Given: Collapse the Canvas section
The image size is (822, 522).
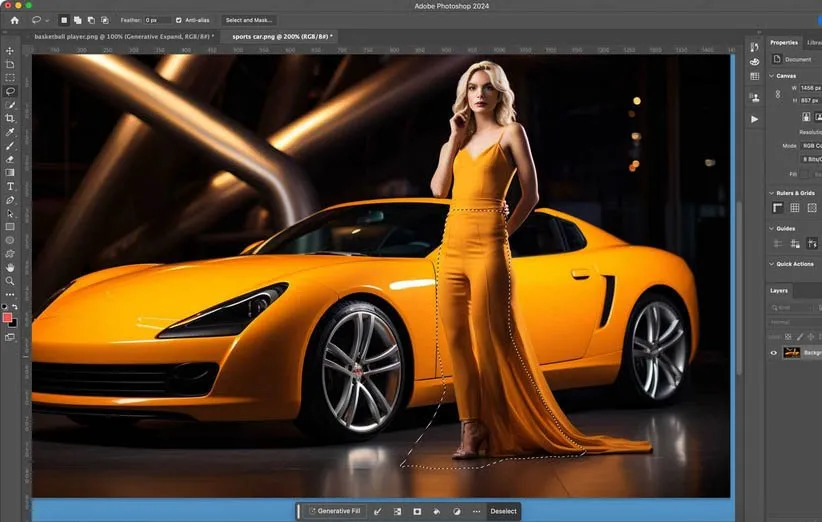Looking at the screenshot, I should pyautogui.click(x=771, y=76).
